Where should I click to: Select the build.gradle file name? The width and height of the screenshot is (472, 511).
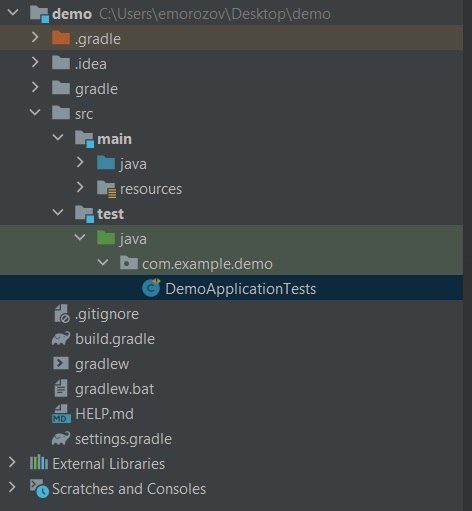click(115, 339)
